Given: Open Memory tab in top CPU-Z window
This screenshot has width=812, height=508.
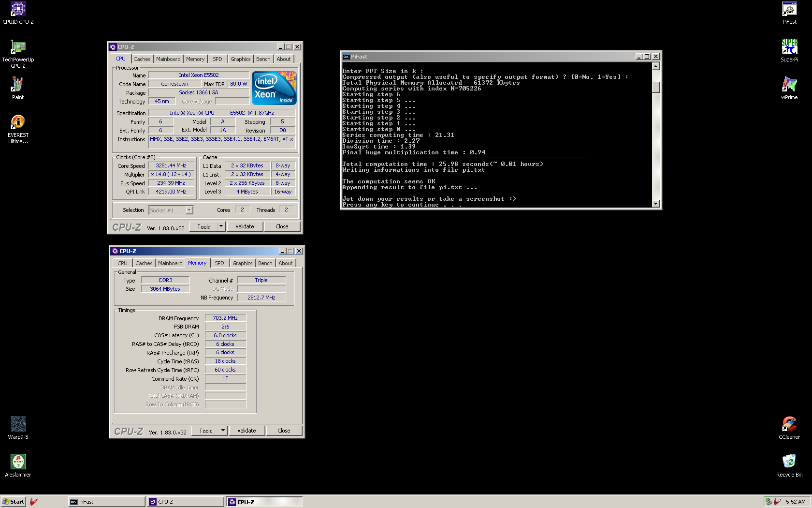Looking at the screenshot, I should (195, 59).
